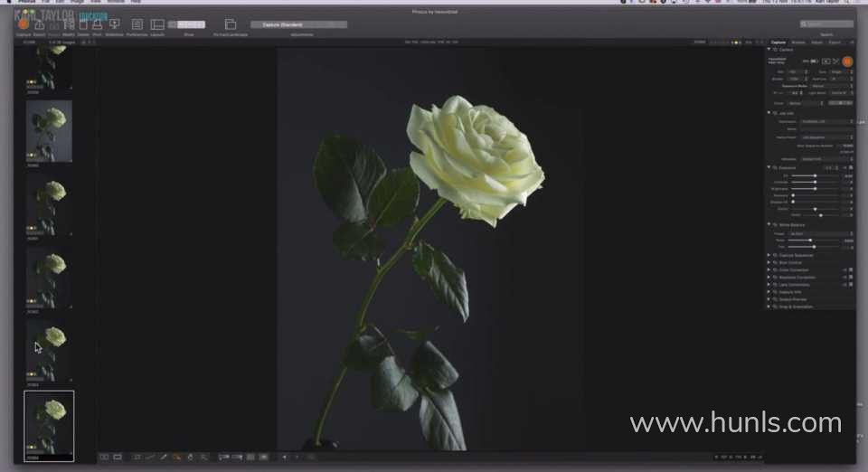
Task: Toggle the Exposure panel enable checkbox
Action: tap(851, 167)
